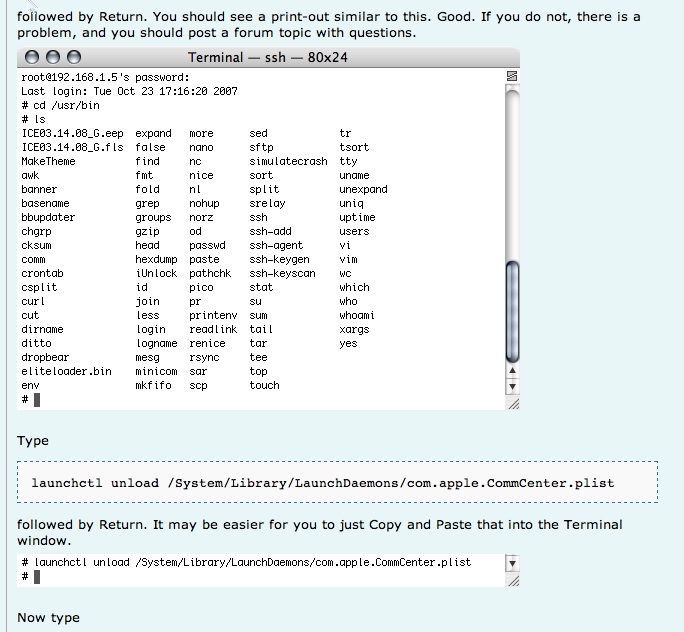Screen dimensions: 684x632
Task: Click the scroll down arrow in Terminal
Action: [512, 386]
